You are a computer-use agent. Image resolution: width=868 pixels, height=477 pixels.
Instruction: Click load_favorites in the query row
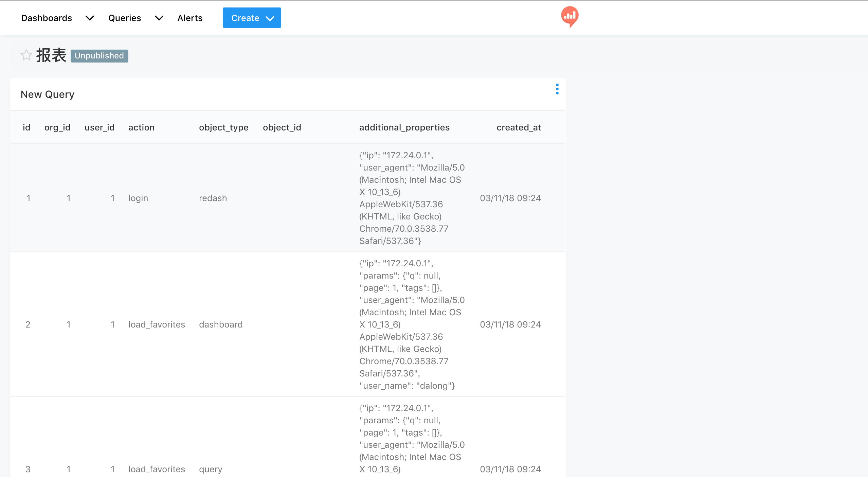[157, 469]
